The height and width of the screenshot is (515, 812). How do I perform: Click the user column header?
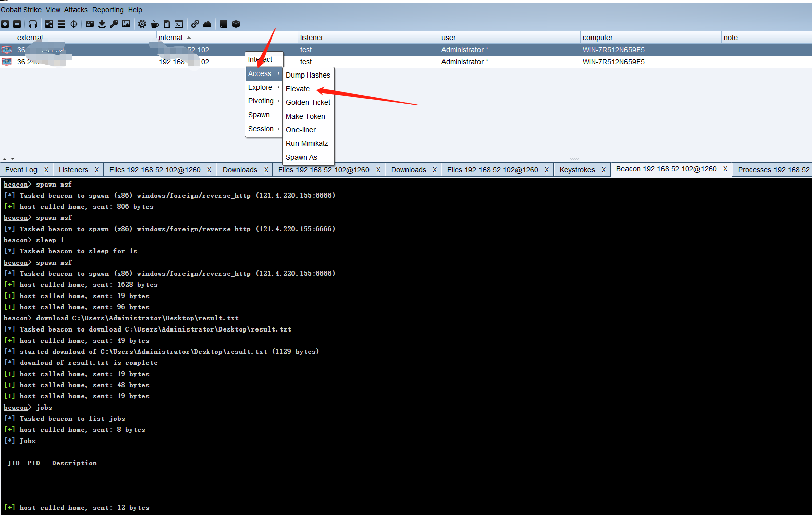click(509, 38)
